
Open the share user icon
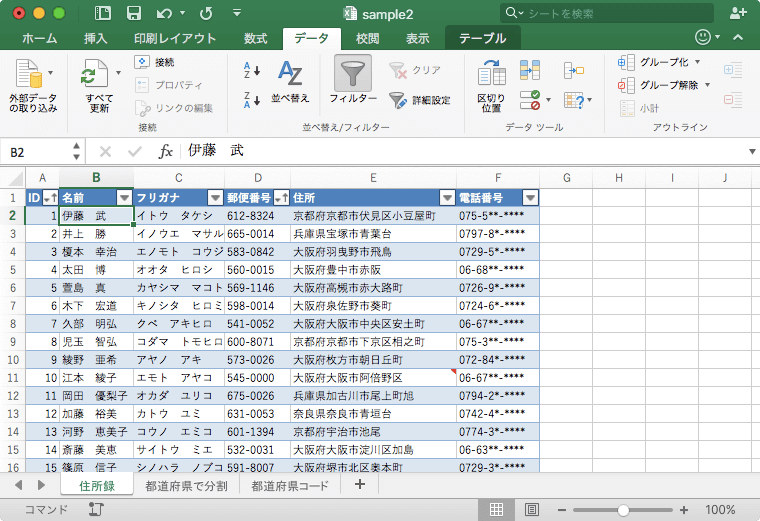[737, 13]
